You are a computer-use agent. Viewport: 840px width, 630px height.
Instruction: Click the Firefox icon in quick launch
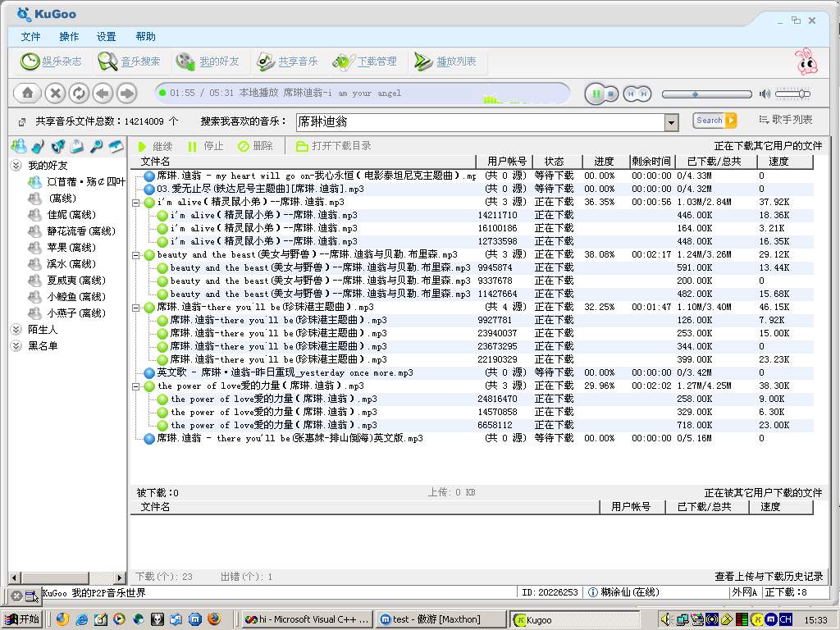214,619
